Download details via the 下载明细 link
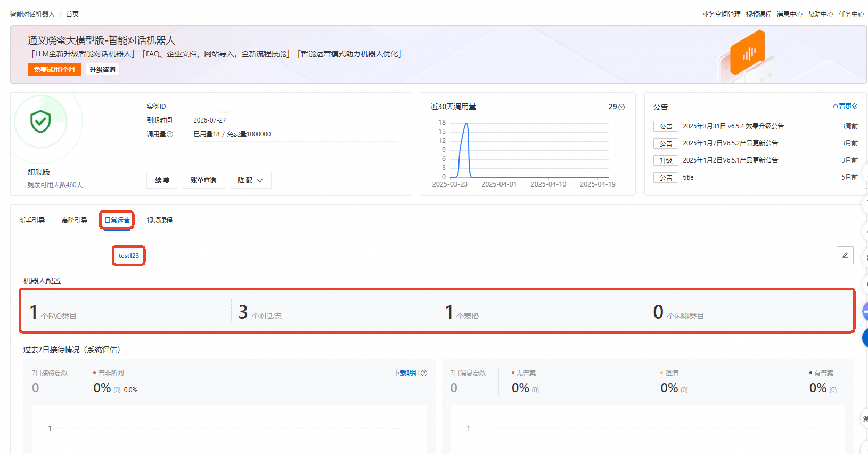This screenshot has width=868, height=454. tap(407, 373)
